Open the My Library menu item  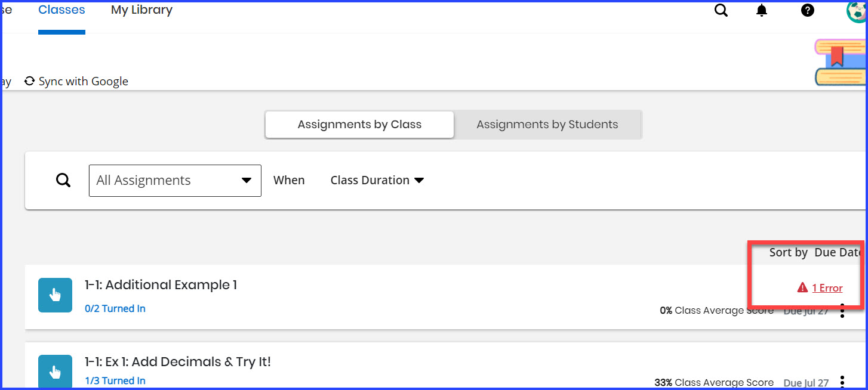click(141, 10)
